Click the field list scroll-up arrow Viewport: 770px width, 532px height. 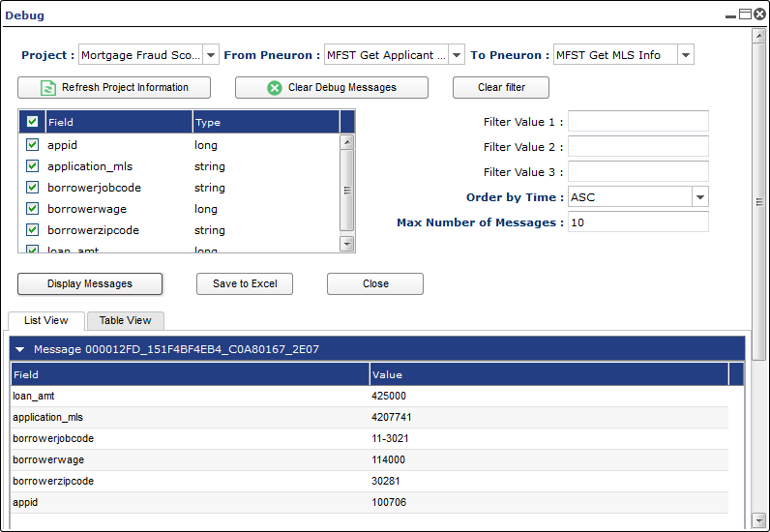(347, 142)
